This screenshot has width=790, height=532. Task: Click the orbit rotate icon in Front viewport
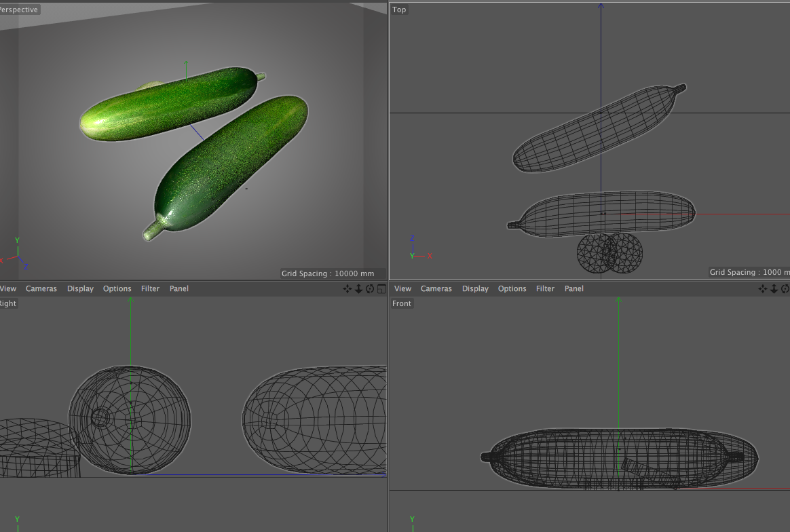tap(785, 289)
